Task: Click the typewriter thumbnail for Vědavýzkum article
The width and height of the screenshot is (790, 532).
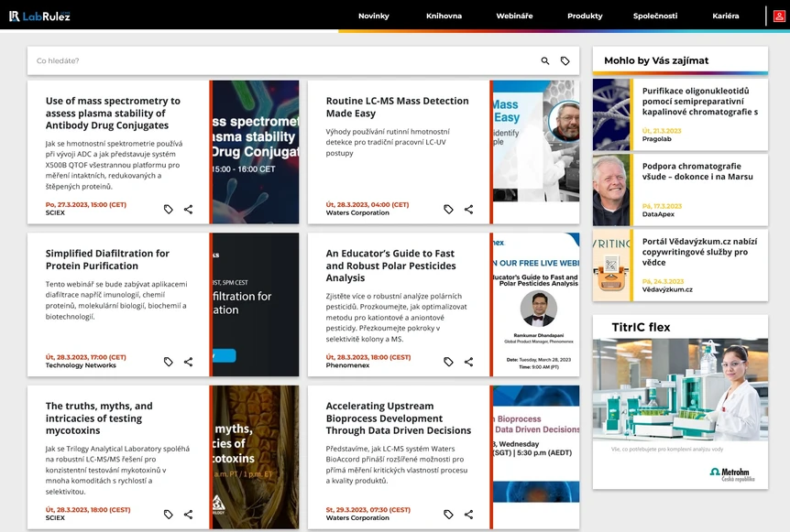Action: pos(611,266)
